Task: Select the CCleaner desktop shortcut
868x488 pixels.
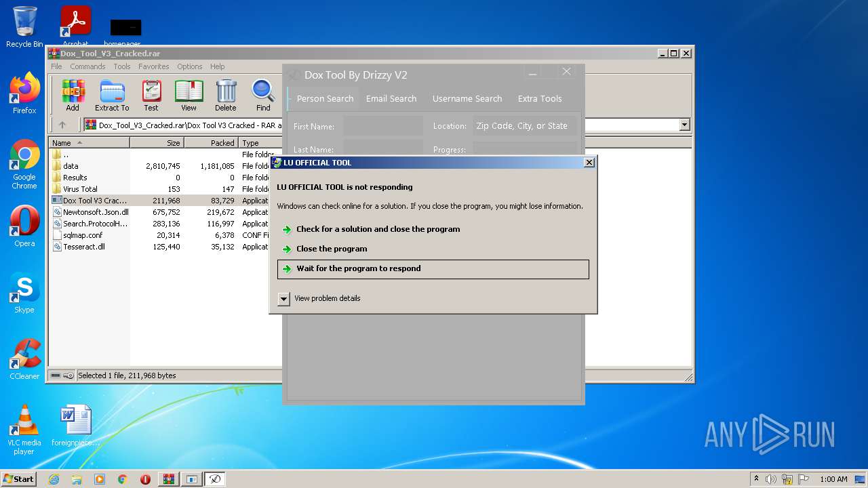Action: click(x=24, y=359)
